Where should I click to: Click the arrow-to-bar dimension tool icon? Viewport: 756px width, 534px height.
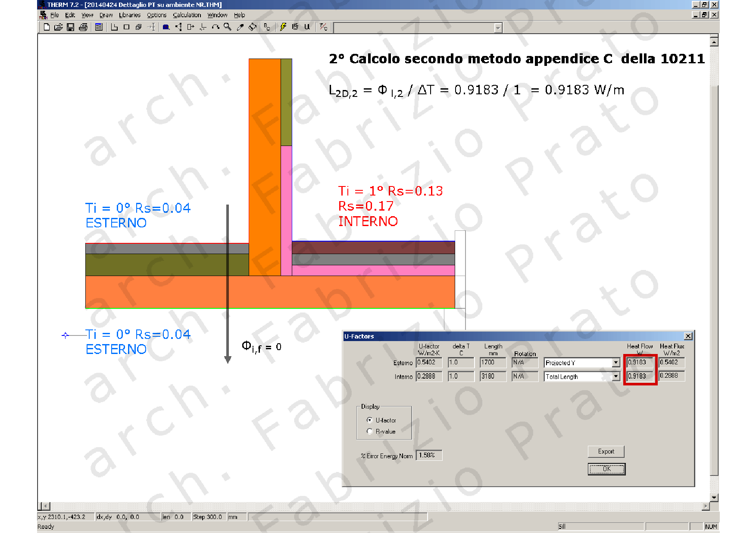(x=151, y=27)
